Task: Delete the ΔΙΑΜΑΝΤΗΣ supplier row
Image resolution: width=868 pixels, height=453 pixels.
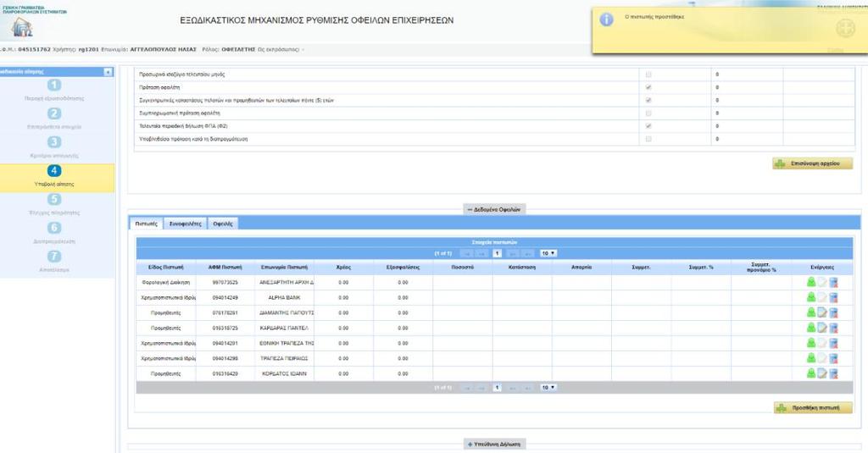Action: pyautogui.click(x=834, y=312)
